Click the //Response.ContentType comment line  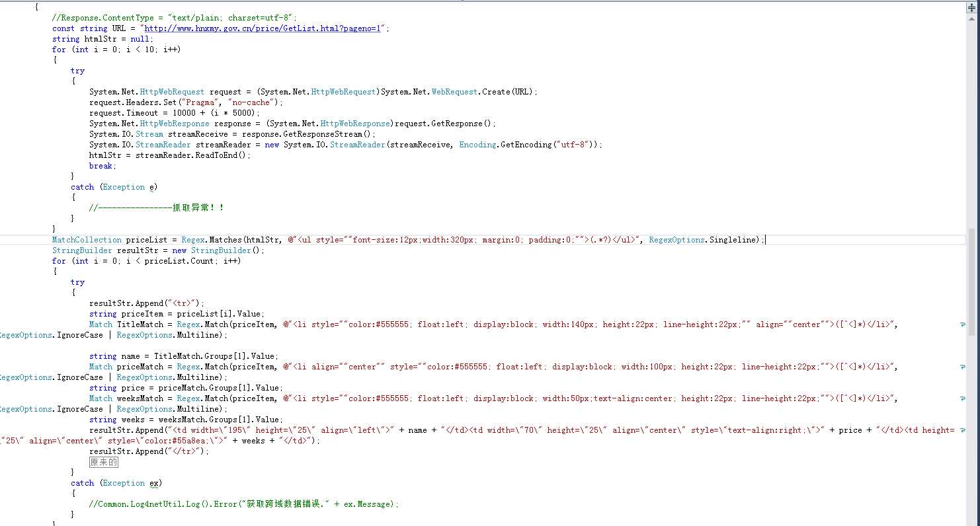click(x=175, y=18)
